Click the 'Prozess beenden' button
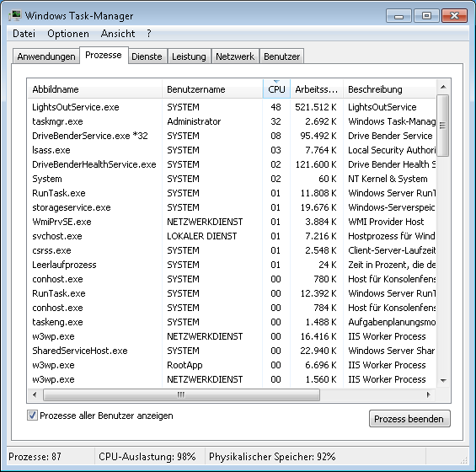This screenshot has height=472, width=476. [409, 419]
